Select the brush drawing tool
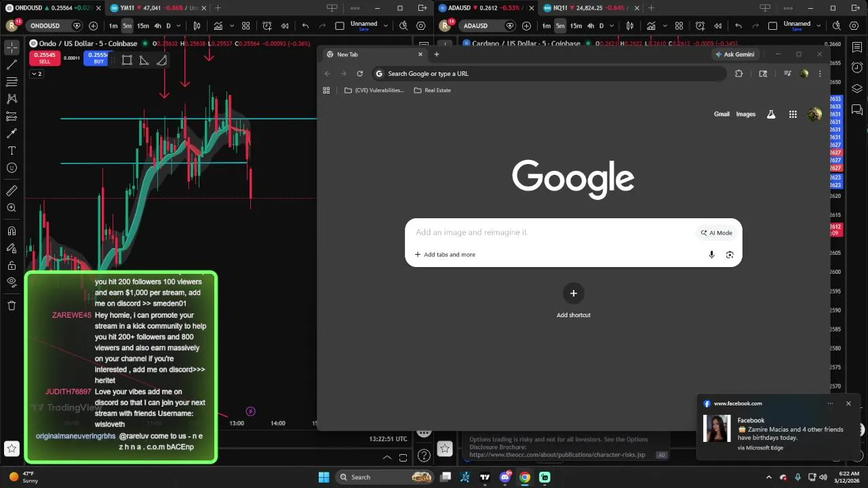This screenshot has height=488, width=868. [12, 134]
